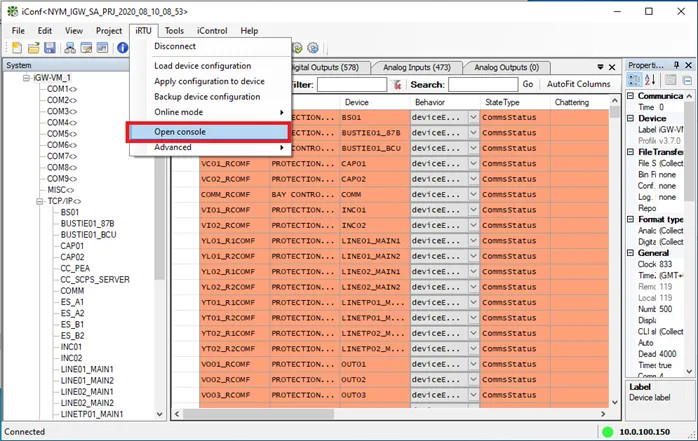The width and height of the screenshot is (698, 441).
Task: Choose Load device configuration
Action: [209, 66]
